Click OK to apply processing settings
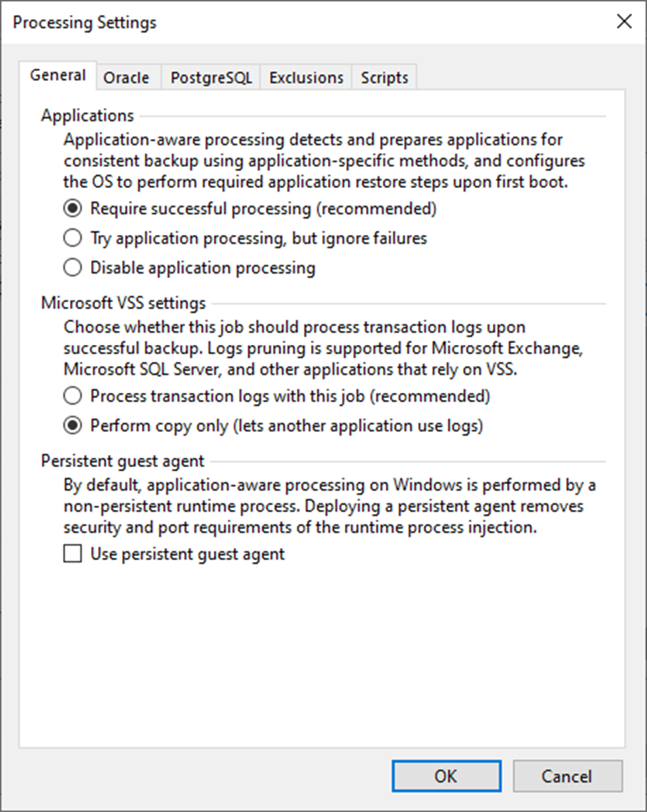 [446, 776]
